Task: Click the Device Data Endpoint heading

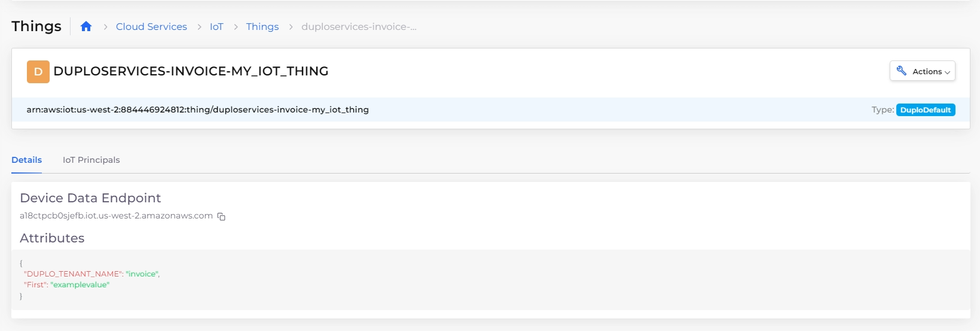Action: (90, 198)
